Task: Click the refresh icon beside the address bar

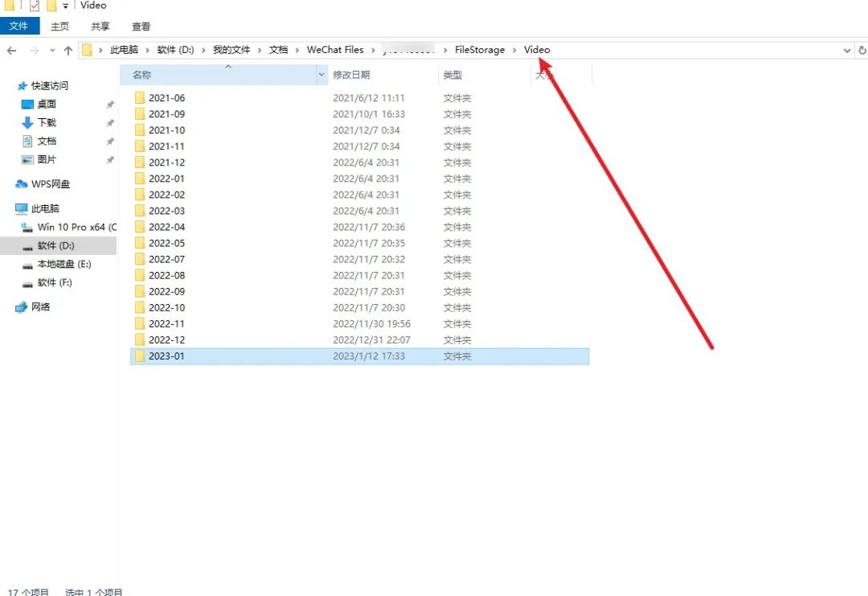Action: point(861,49)
